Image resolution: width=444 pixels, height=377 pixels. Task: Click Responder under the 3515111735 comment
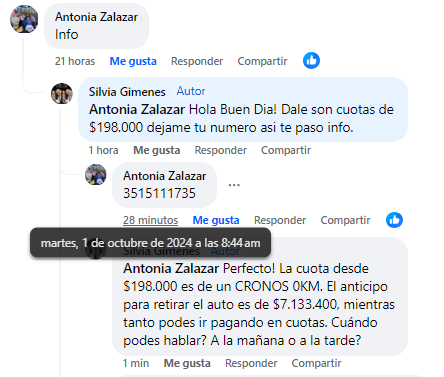point(280,220)
